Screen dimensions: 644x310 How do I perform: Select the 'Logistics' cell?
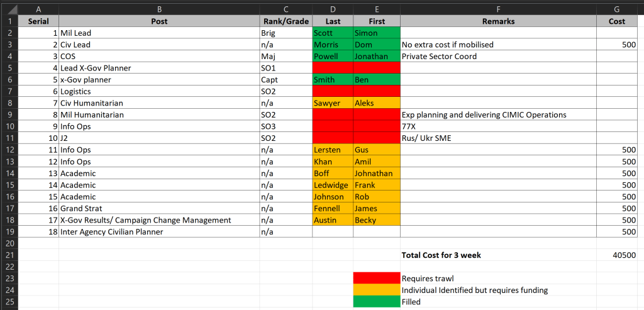159,92
